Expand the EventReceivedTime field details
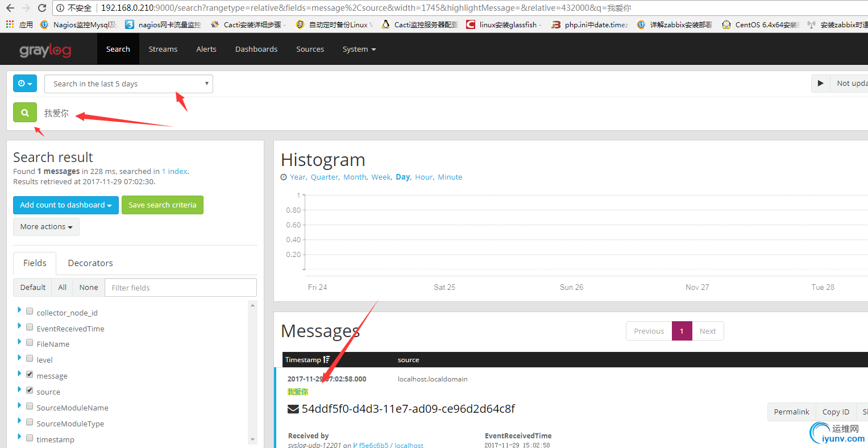This screenshot has width=868, height=448. (x=19, y=326)
